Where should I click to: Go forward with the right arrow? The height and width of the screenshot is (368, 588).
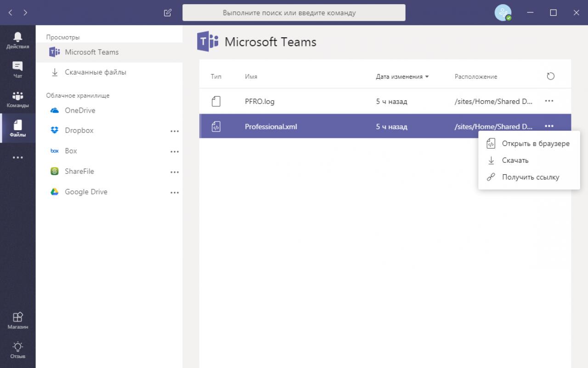tap(25, 12)
